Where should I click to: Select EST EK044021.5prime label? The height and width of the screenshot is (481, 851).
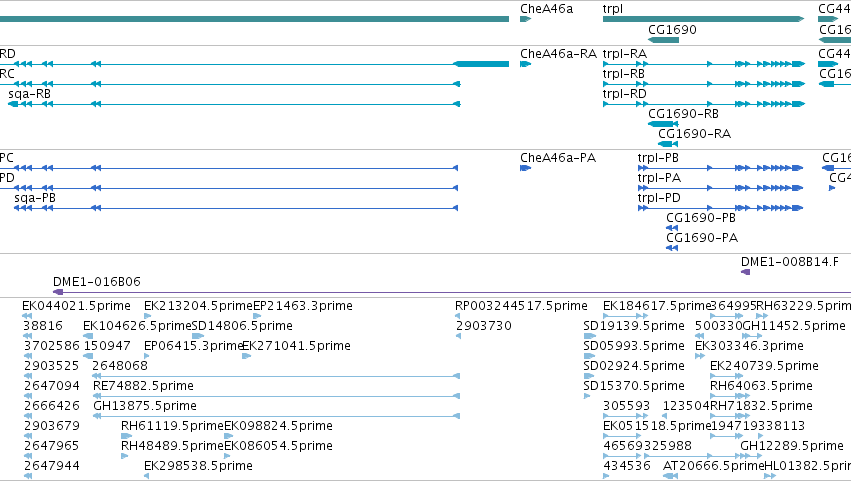[x=76, y=306]
